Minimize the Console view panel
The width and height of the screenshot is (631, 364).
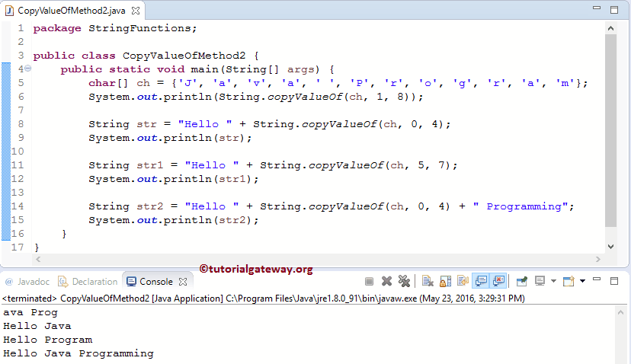tap(597, 279)
